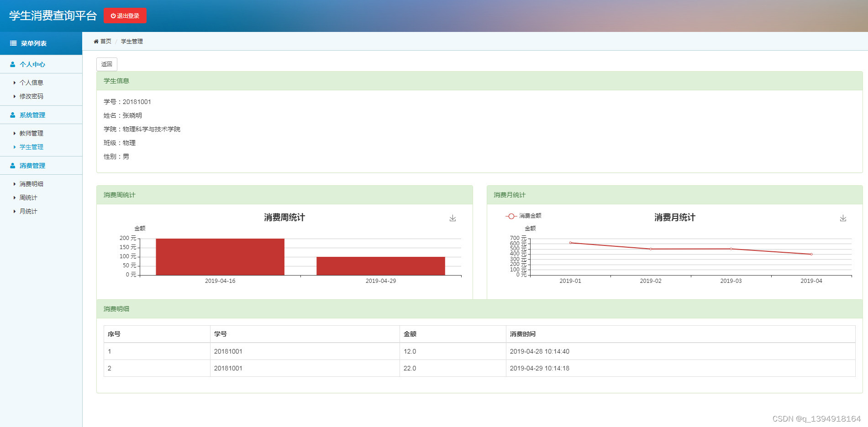The image size is (868, 427).
Task: Click the 2019-04-29 weekly bar
Action: [x=381, y=266]
